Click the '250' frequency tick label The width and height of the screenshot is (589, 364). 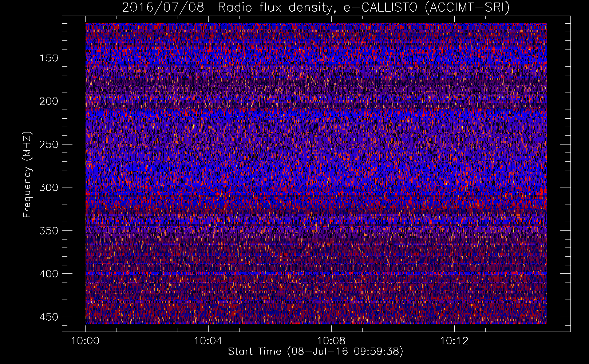click(48, 145)
